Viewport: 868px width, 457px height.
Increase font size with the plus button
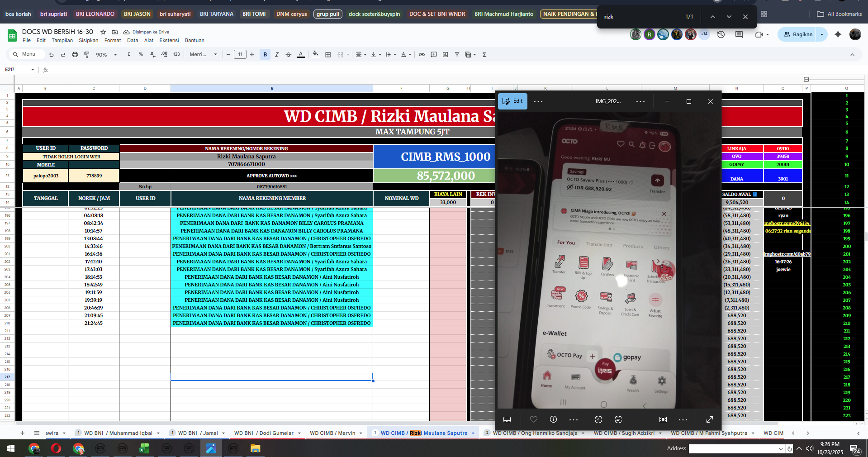tap(252, 54)
